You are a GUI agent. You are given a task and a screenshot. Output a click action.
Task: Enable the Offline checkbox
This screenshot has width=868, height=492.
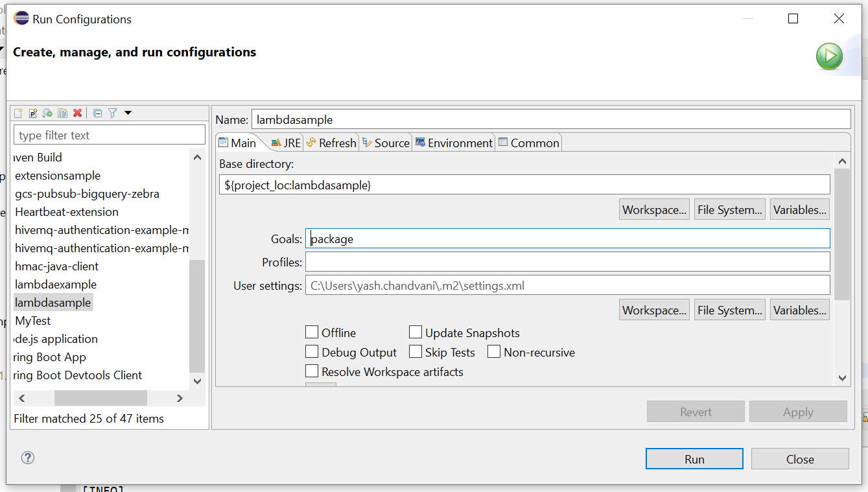[x=312, y=333]
